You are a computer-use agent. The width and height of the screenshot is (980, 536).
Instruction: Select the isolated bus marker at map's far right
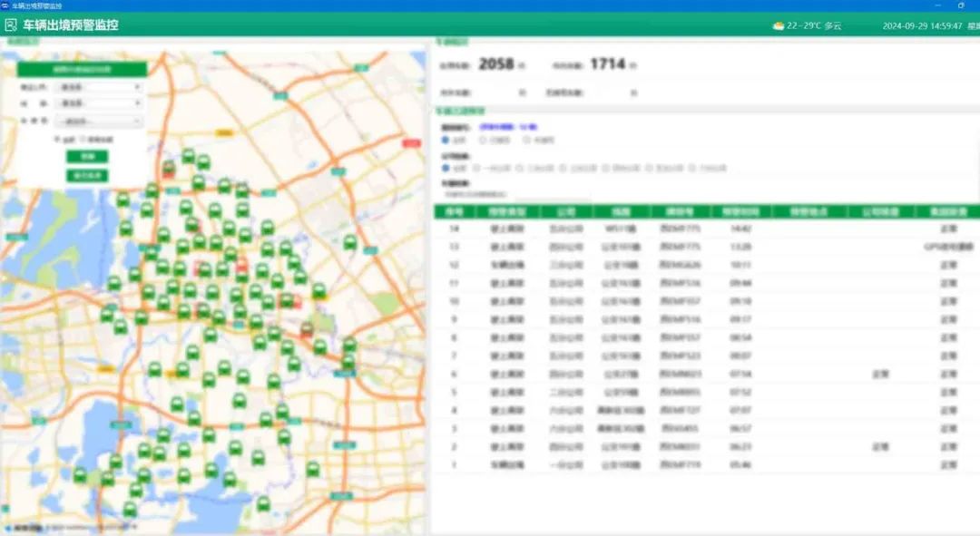click(x=350, y=242)
